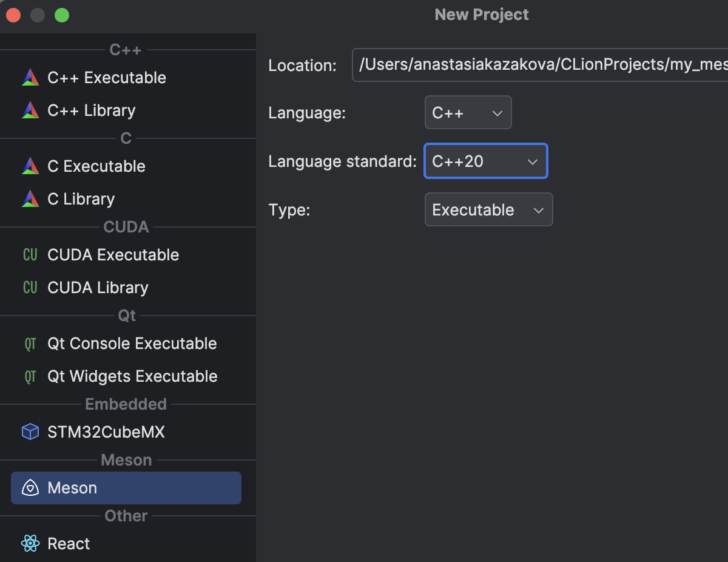Click the CMake icon beside C++ Executable
Image resolution: width=728 pixels, height=562 pixels.
coord(30,78)
